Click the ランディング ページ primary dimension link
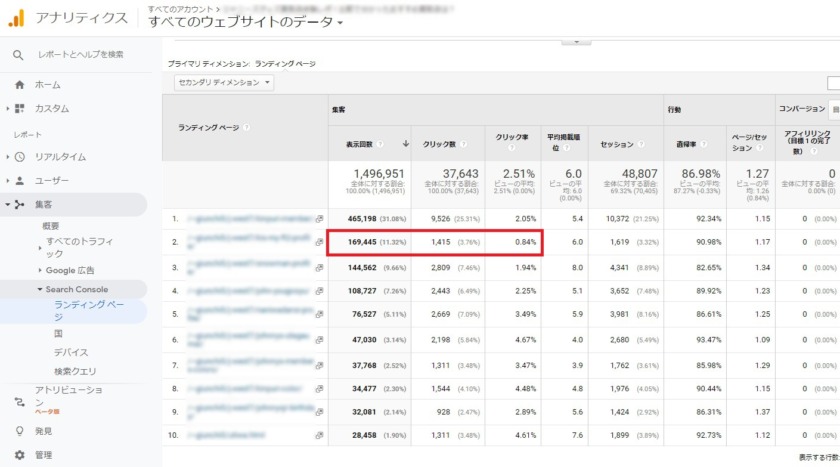This screenshot has width=840, height=467. [285, 64]
